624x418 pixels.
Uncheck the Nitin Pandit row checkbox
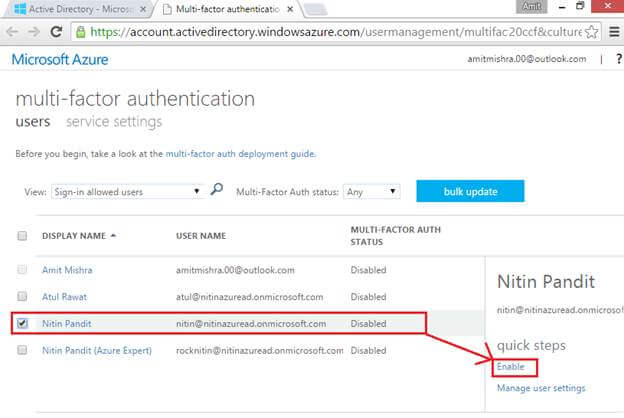pos(22,323)
